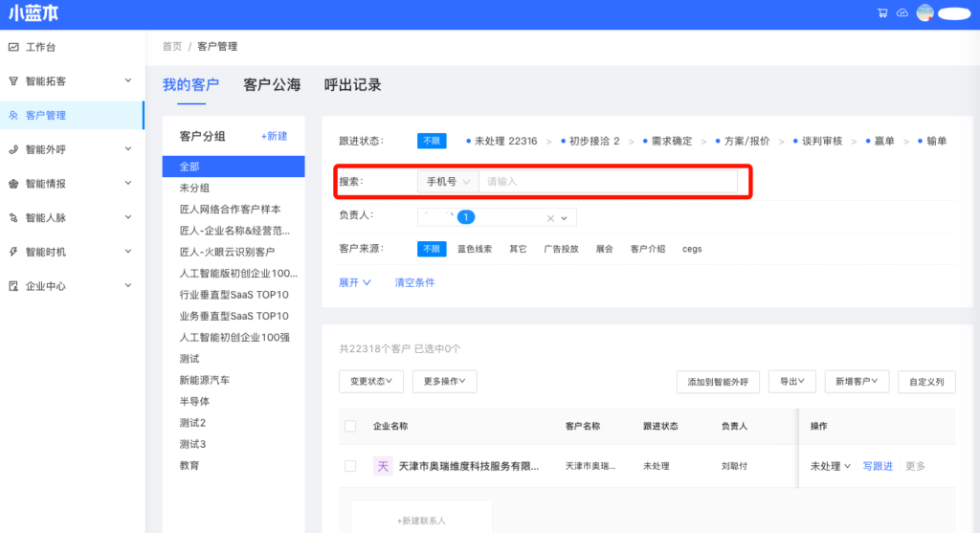This screenshot has height=533, width=980.
Task: Switch to the 客户公海 tab
Action: click(x=272, y=85)
